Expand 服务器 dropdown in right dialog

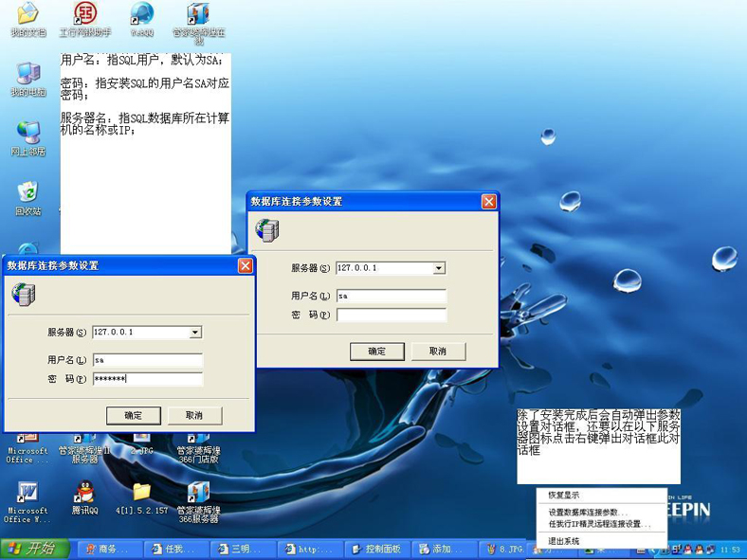point(439,268)
